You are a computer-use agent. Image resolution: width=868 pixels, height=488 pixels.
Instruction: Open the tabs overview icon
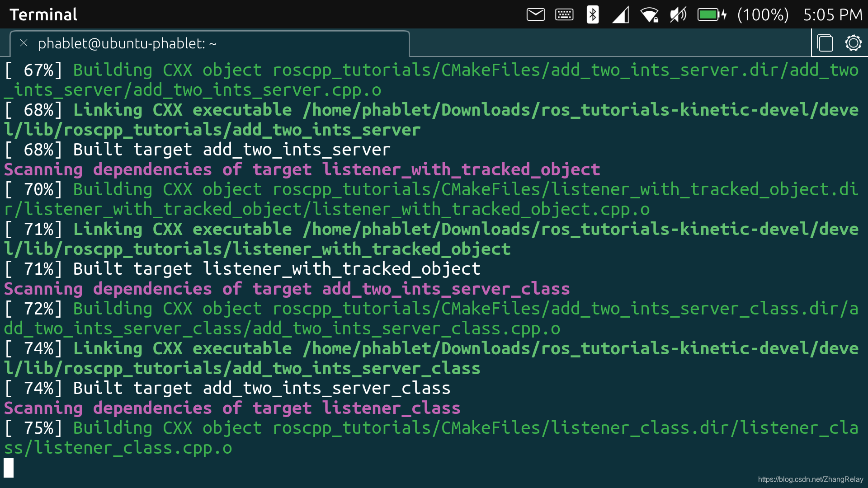pos(825,43)
